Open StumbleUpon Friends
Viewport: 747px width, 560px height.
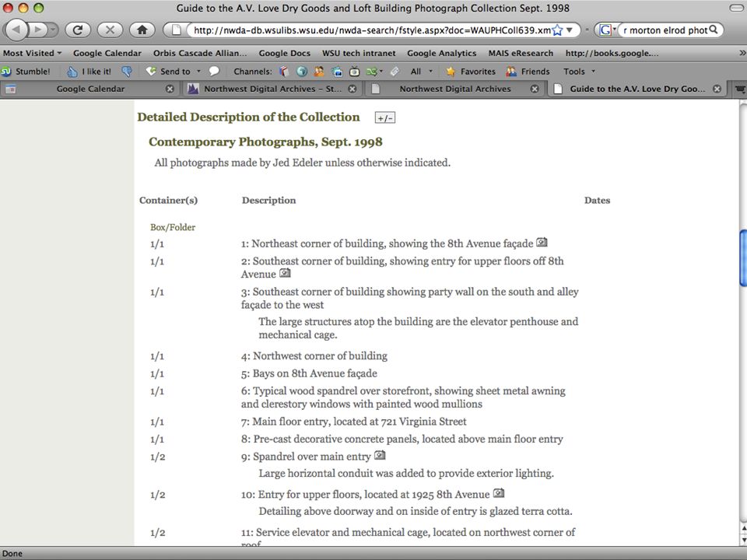(x=528, y=72)
